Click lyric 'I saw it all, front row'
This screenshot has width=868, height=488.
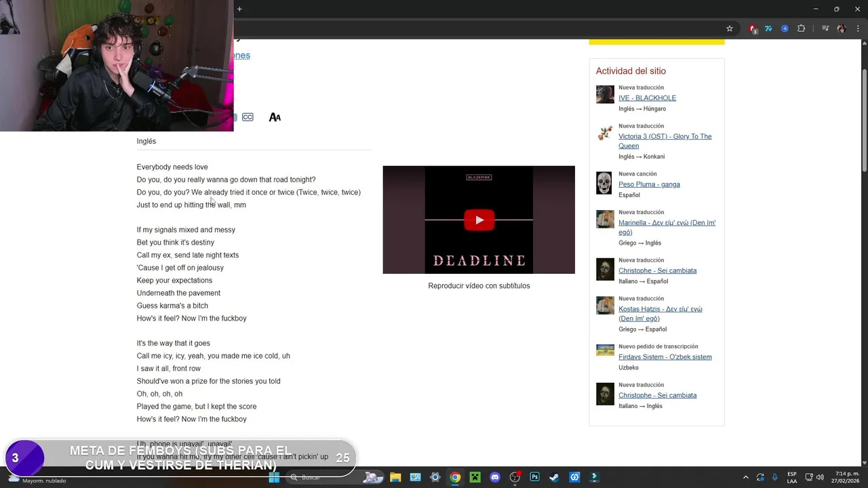(x=169, y=369)
